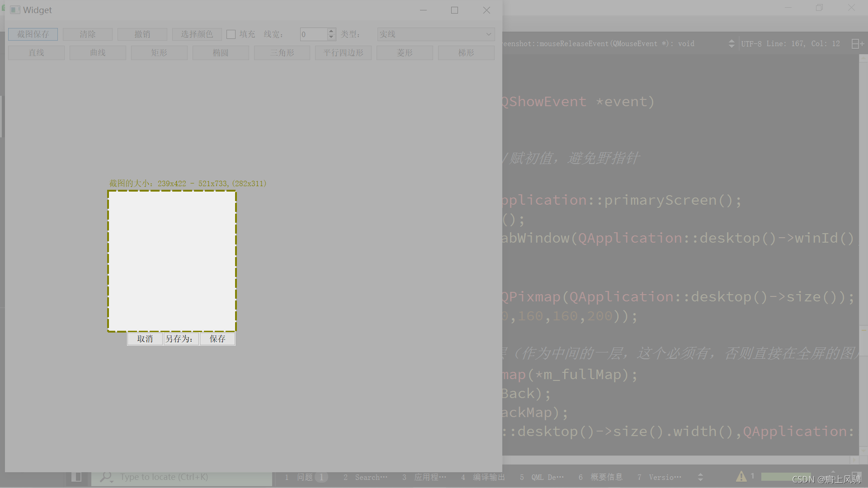Click the 撤销 (undo) toolbar item
This screenshot has width=868, height=488.
pos(142,34)
